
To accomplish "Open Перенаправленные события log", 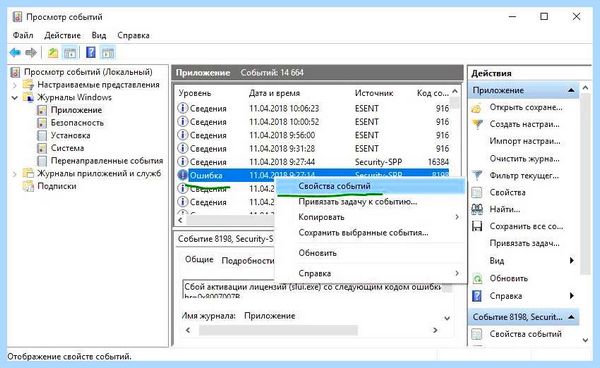I will click(x=107, y=161).
